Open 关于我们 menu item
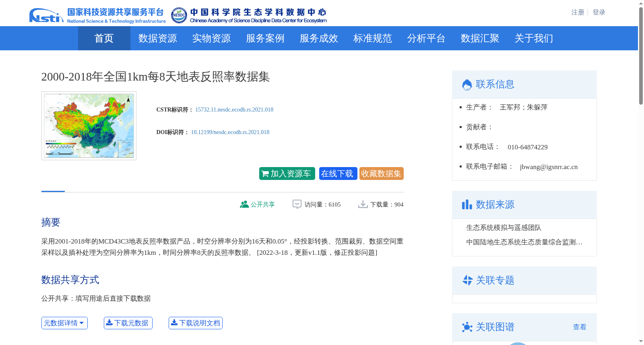644x345 pixels. [x=534, y=38]
